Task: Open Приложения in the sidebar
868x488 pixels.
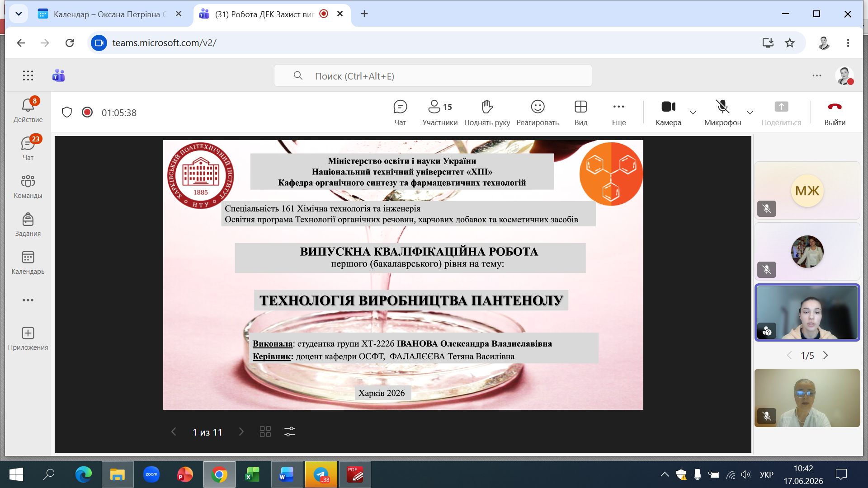Action: pos(28,338)
